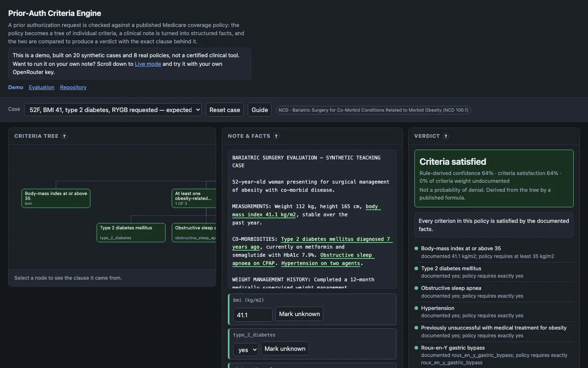Focus the bmi value input field
The image size is (588, 368).
point(253,315)
